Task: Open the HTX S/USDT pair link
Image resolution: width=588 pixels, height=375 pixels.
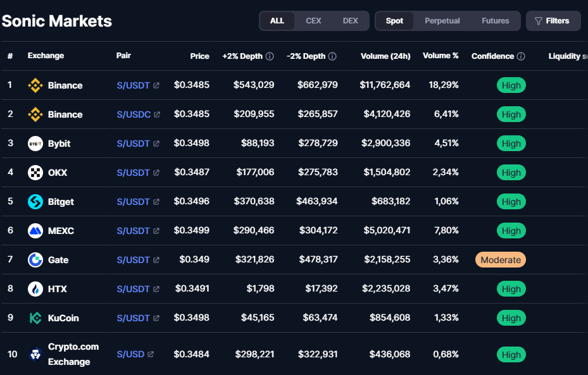Action: click(x=133, y=289)
